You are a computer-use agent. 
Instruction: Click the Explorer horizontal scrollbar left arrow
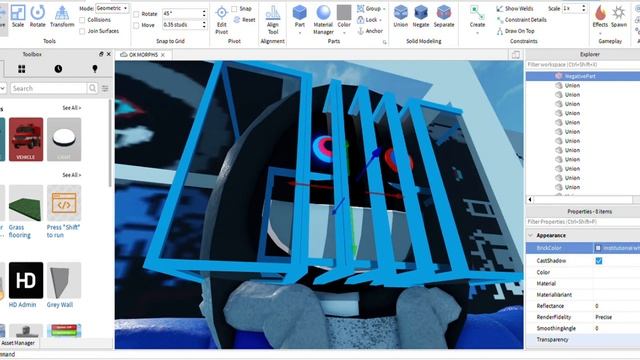pos(530,200)
